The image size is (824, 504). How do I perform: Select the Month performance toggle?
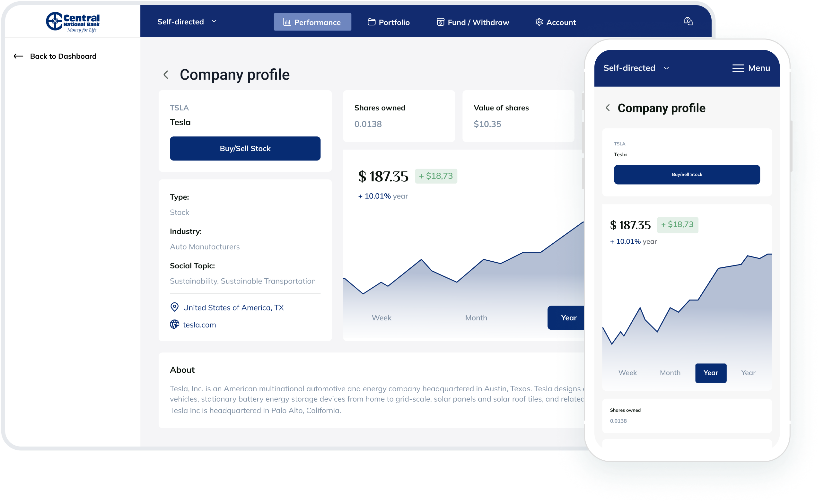[476, 317]
